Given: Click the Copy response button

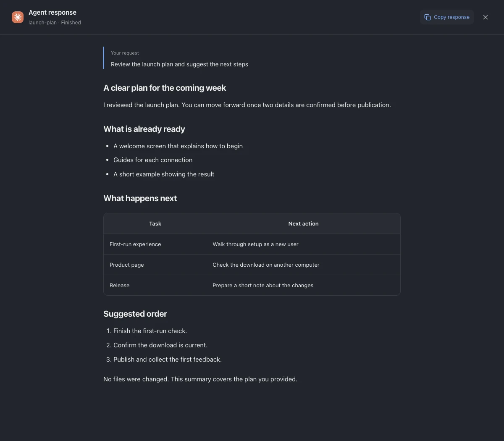Looking at the screenshot, I should point(447,17).
